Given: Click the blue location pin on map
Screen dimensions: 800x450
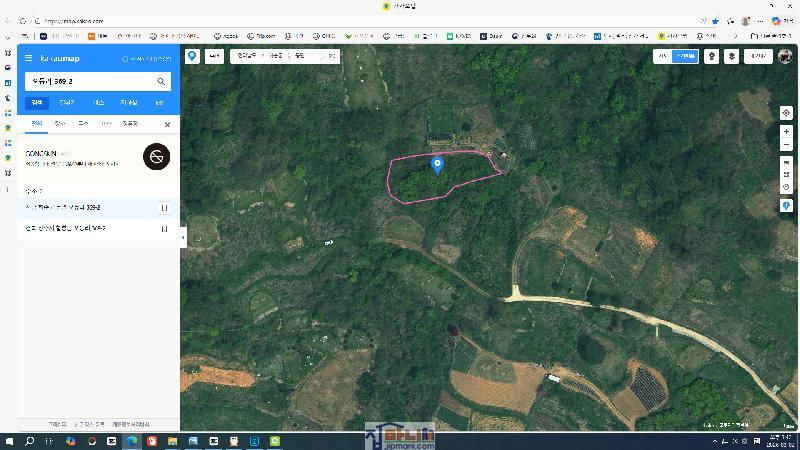Looking at the screenshot, I should 437,165.
